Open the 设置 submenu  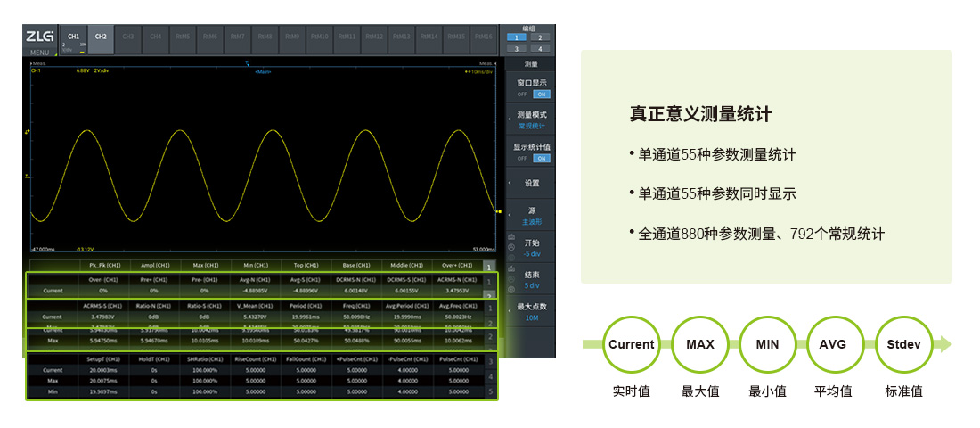point(531,183)
